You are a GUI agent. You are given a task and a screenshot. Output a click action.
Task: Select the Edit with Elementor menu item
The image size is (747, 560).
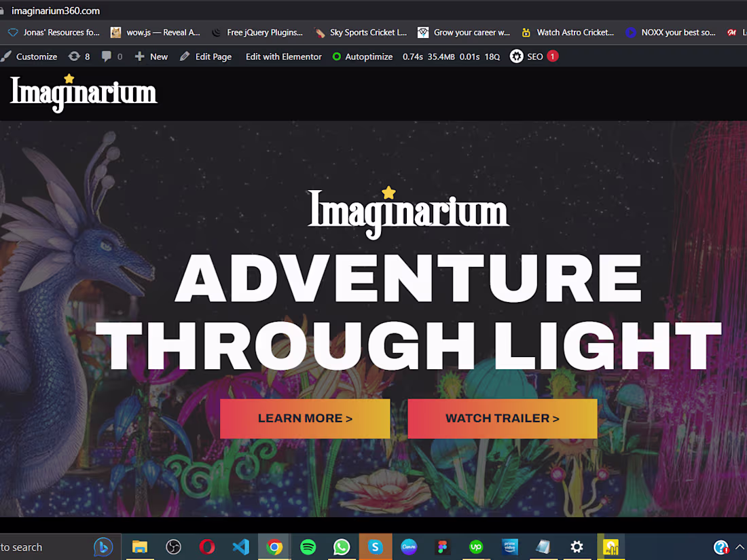[283, 56]
